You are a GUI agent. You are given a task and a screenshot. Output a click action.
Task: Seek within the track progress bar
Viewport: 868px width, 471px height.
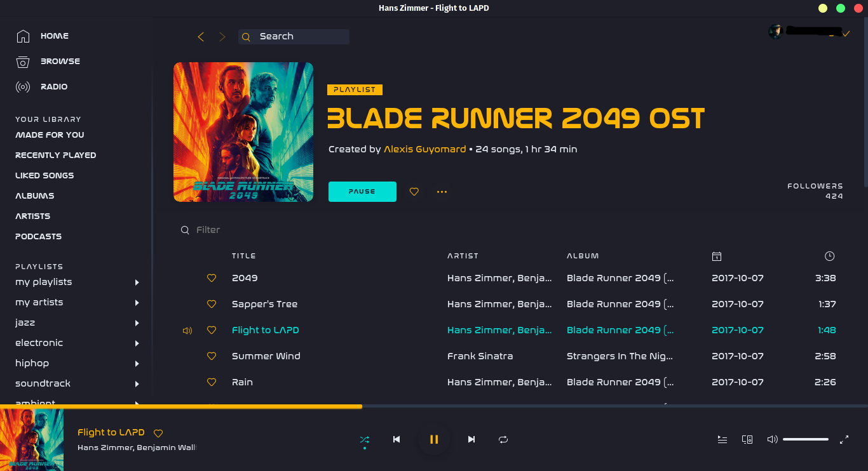pyautogui.click(x=434, y=406)
